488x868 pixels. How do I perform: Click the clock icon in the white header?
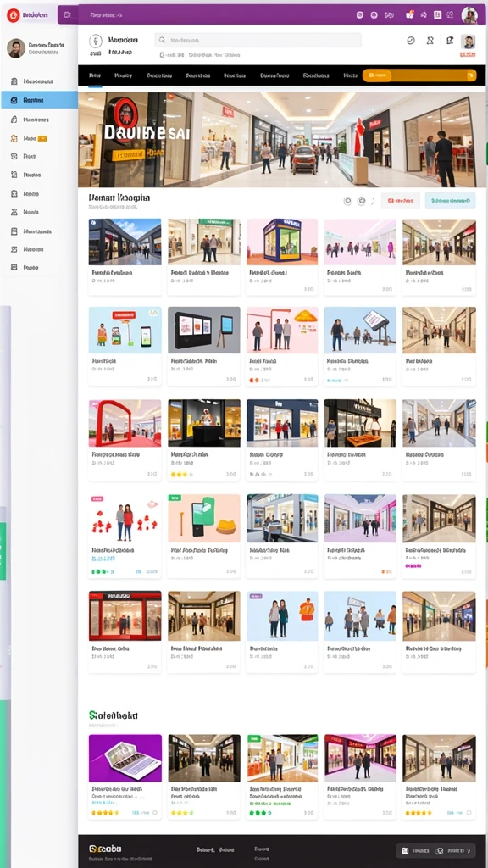point(411,41)
